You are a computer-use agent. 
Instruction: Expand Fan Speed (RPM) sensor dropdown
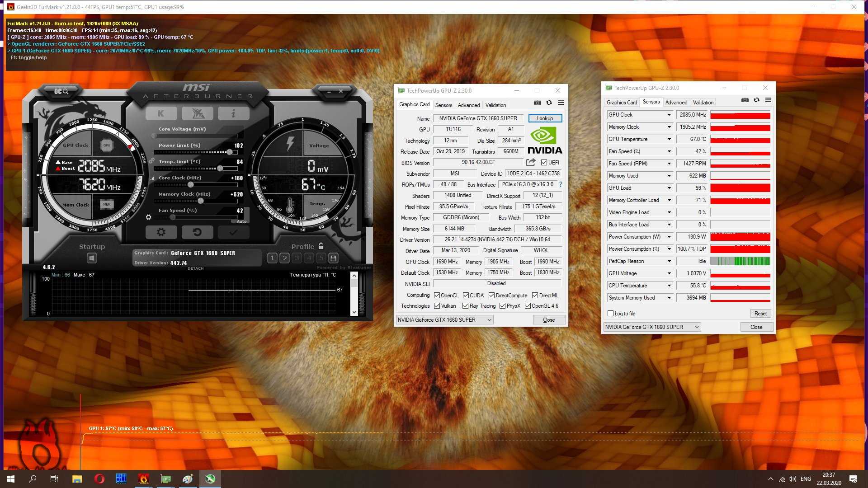pos(669,164)
